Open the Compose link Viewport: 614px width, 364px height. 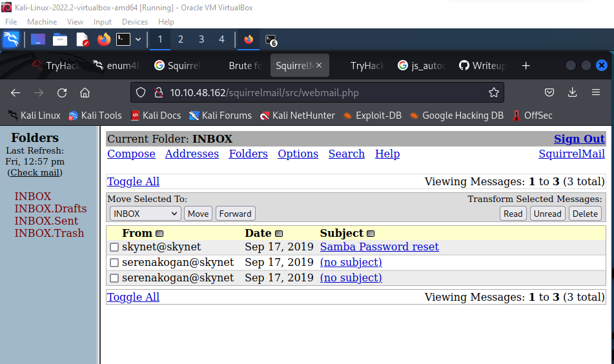pos(131,154)
